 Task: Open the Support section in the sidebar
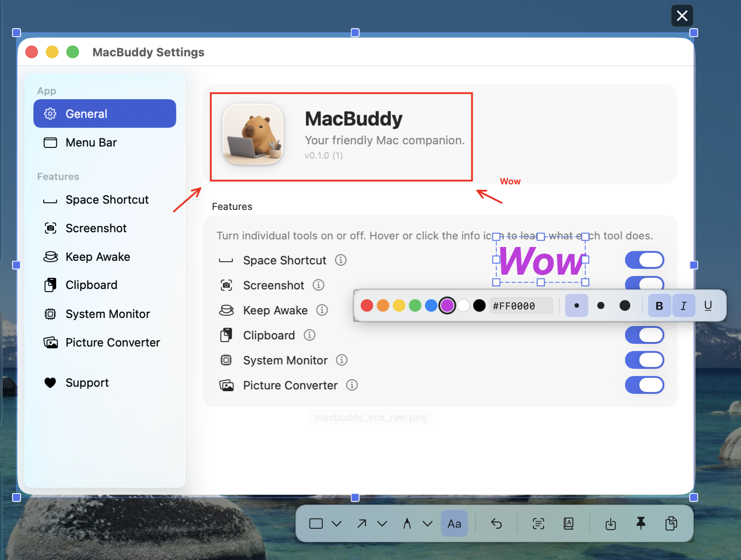coord(105,383)
